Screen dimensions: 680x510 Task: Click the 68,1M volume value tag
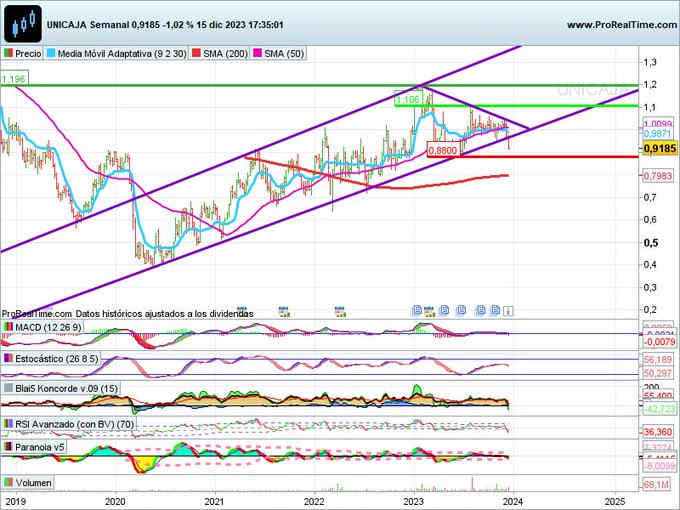click(656, 484)
